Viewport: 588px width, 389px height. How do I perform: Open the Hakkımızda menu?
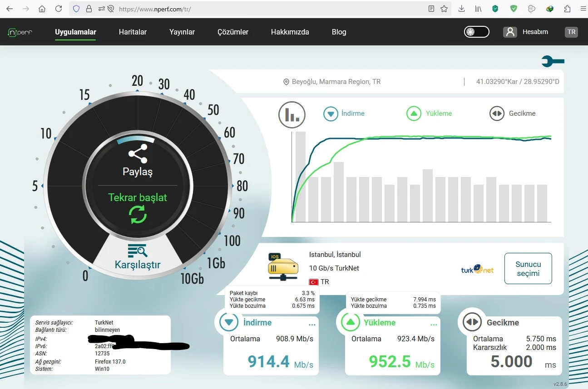pyautogui.click(x=290, y=32)
